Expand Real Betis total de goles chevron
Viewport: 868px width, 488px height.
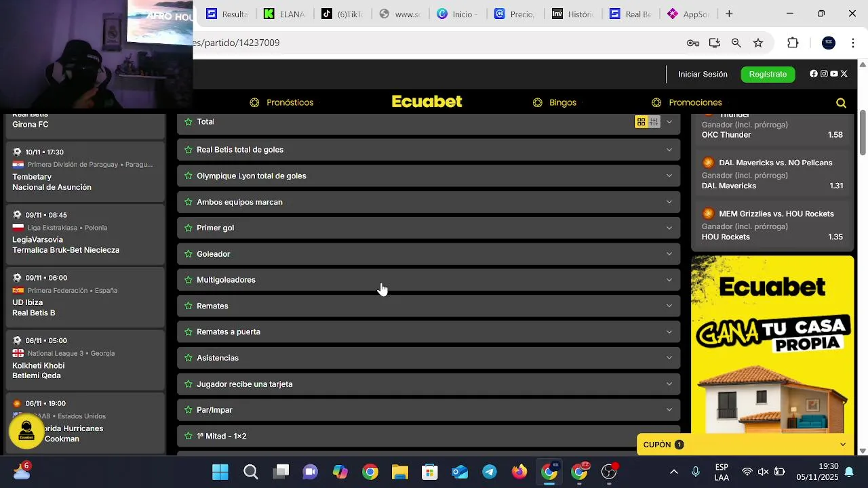point(669,150)
